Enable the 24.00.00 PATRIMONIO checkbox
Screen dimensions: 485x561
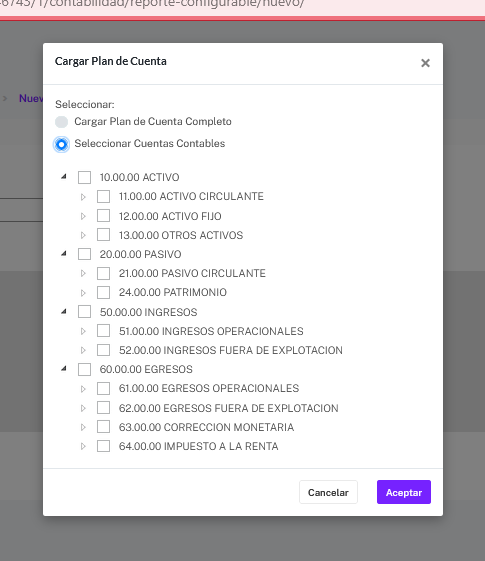pos(103,292)
